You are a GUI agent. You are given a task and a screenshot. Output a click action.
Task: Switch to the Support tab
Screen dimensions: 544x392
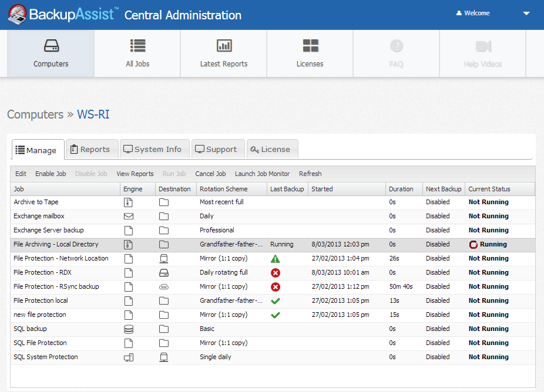click(x=218, y=149)
